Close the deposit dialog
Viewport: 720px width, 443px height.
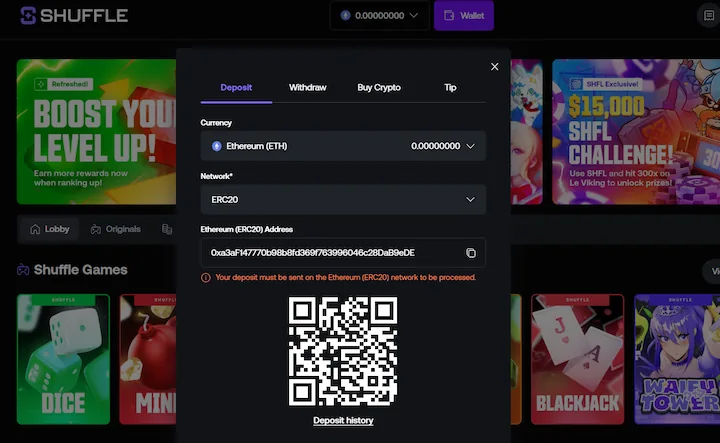tap(494, 67)
